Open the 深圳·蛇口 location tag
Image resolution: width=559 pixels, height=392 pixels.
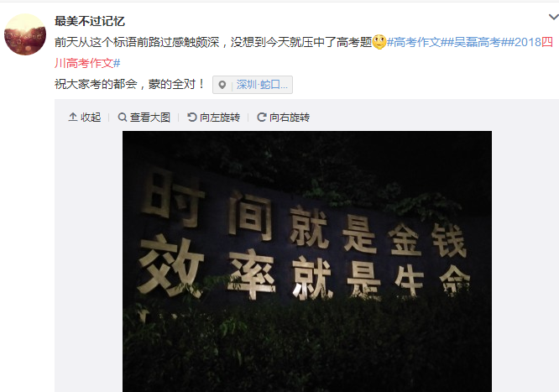pos(262,85)
